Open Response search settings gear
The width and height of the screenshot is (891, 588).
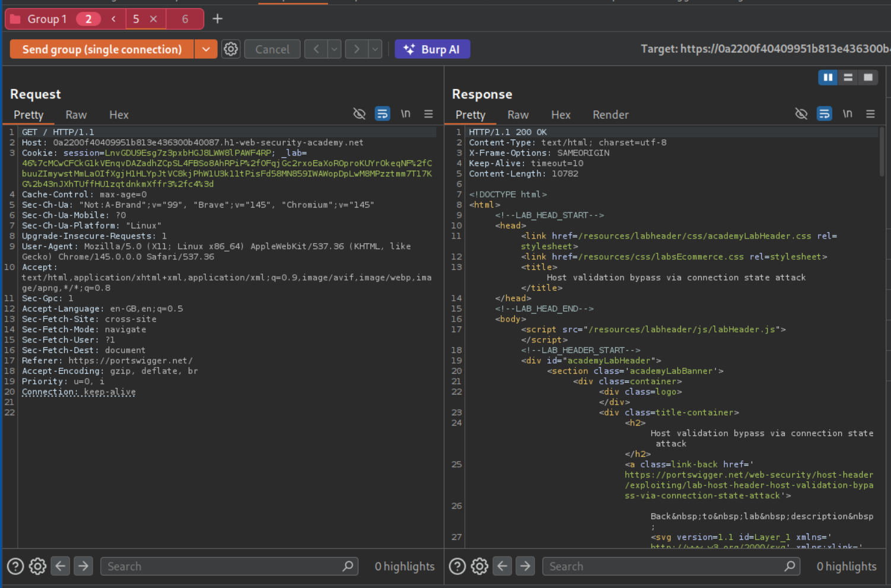point(479,567)
